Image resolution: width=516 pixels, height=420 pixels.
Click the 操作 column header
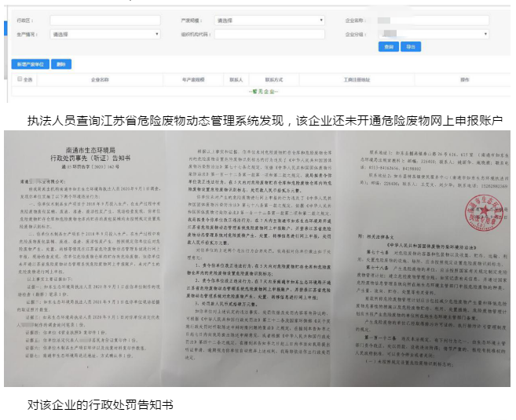[464, 80]
